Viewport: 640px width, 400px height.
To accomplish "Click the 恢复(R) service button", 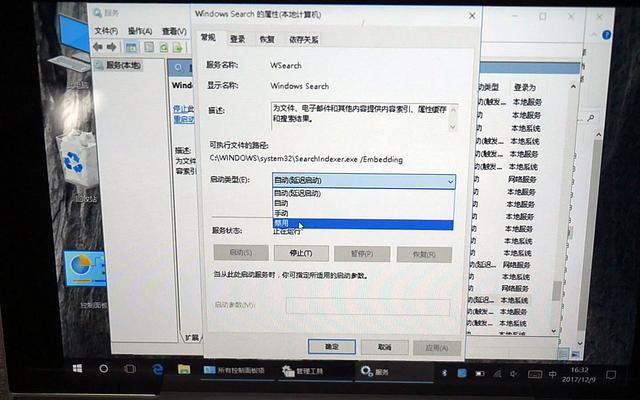I will point(424,254).
